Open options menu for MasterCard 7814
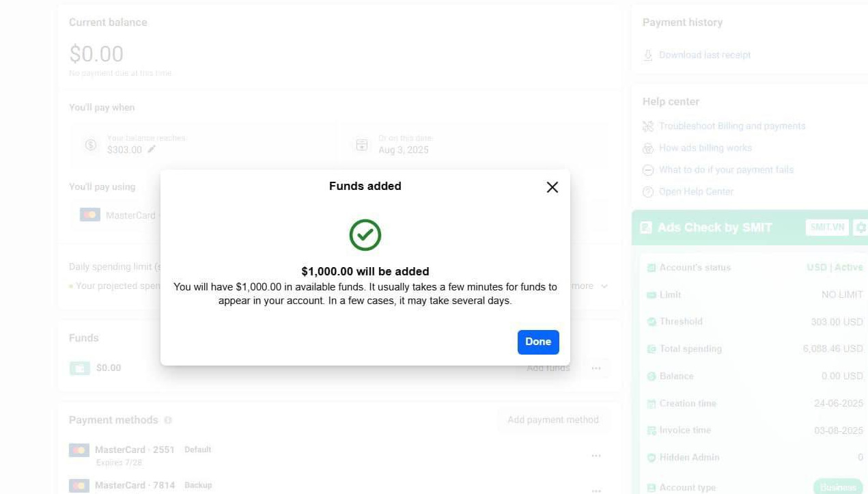This screenshot has width=868, height=494. tap(596, 490)
